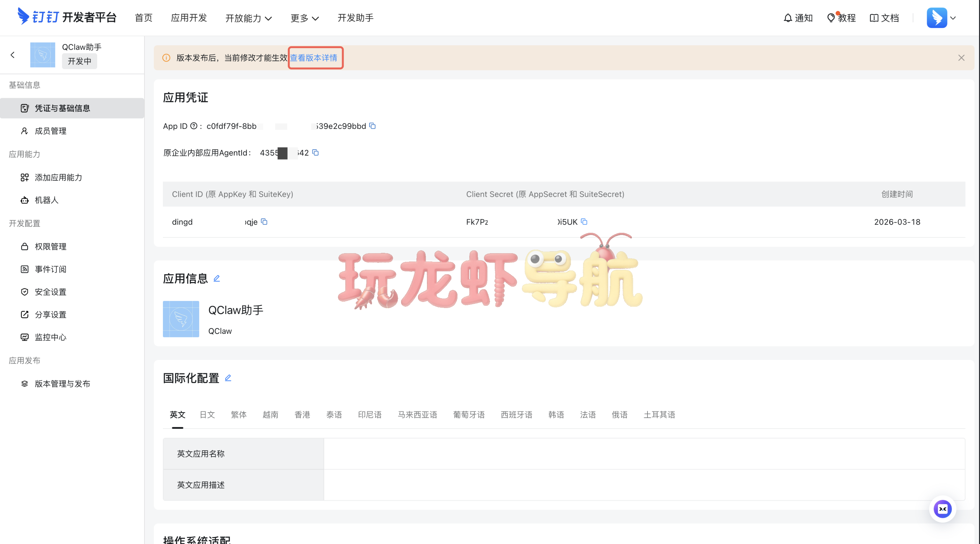Click the 创建时间 column header
This screenshot has height=544, width=980.
click(897, 194)
